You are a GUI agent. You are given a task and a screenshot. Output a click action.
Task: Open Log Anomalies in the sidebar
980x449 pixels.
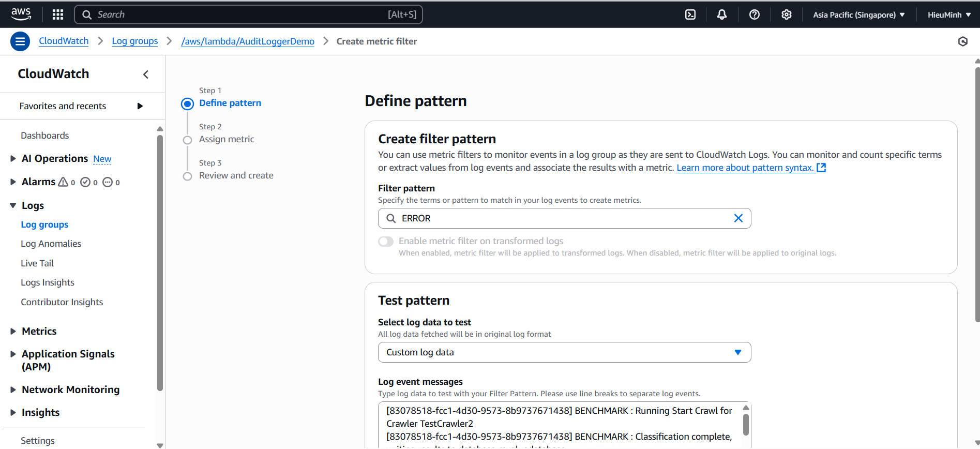click(51, 244)
